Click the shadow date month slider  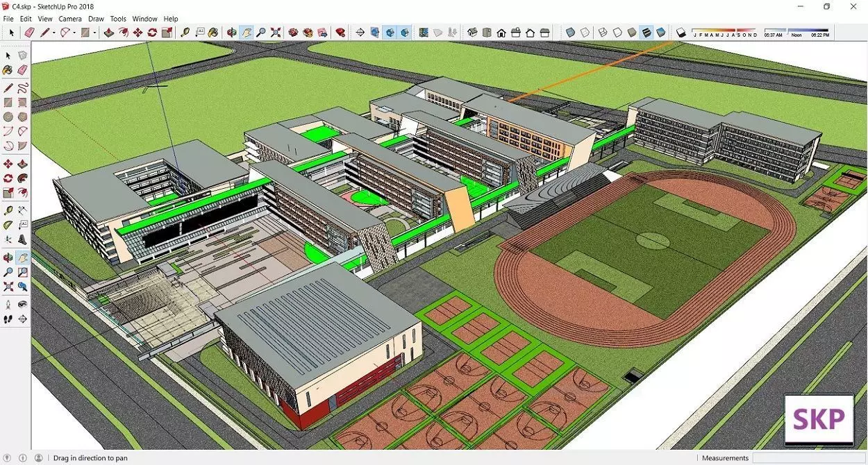[724, 31]
